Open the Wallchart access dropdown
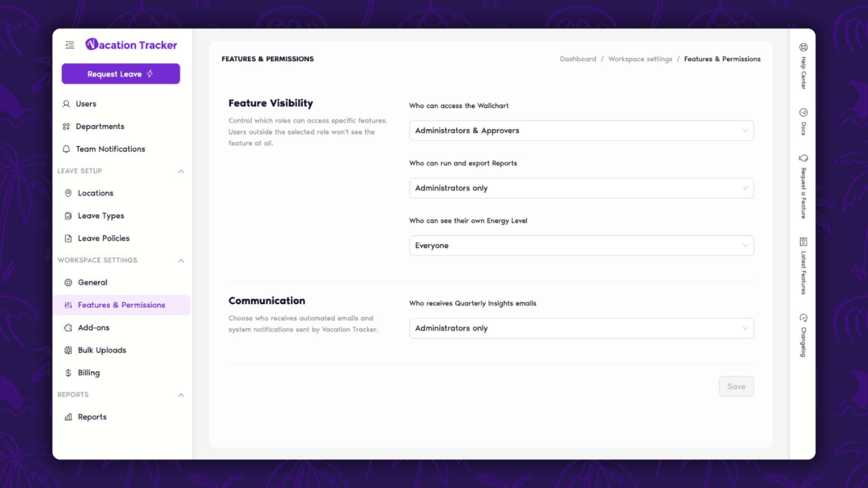868x488 pixels. [581, 131]
